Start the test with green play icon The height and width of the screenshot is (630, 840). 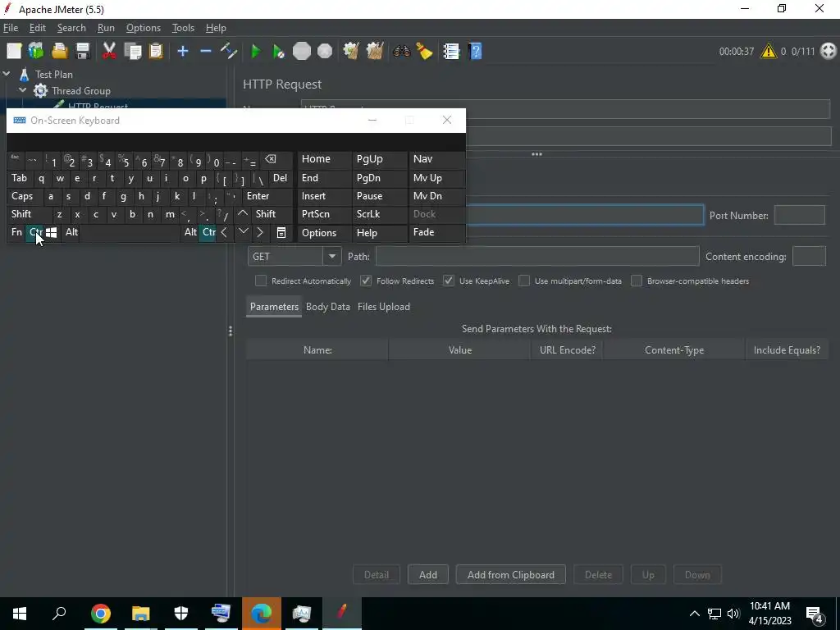point(256,52)
